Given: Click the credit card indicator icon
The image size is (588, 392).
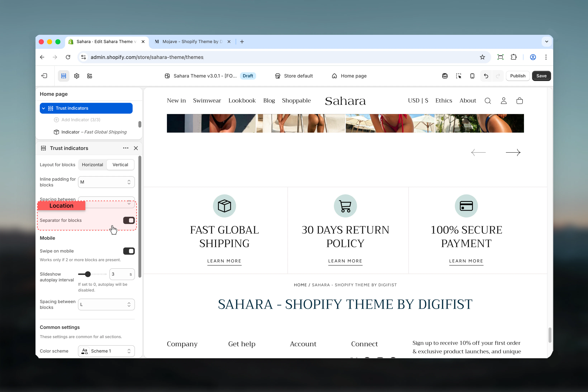Looking at the screenshot, I should point(466,206).
